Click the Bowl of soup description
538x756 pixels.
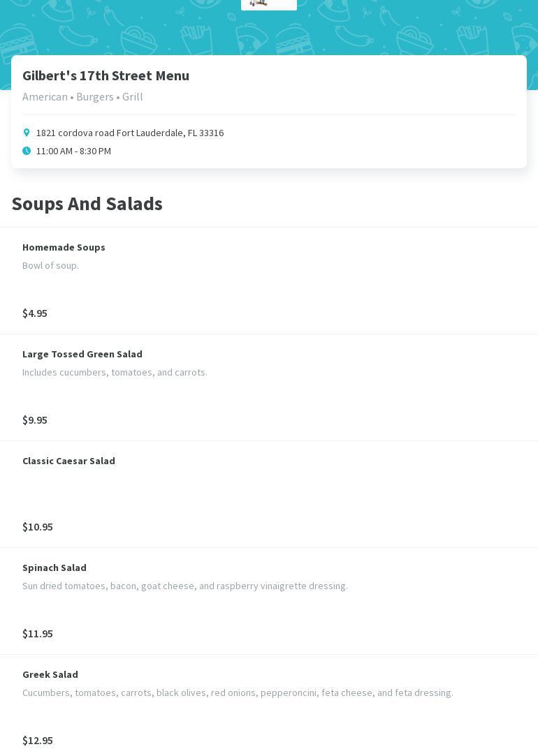(x=50, y=265)
